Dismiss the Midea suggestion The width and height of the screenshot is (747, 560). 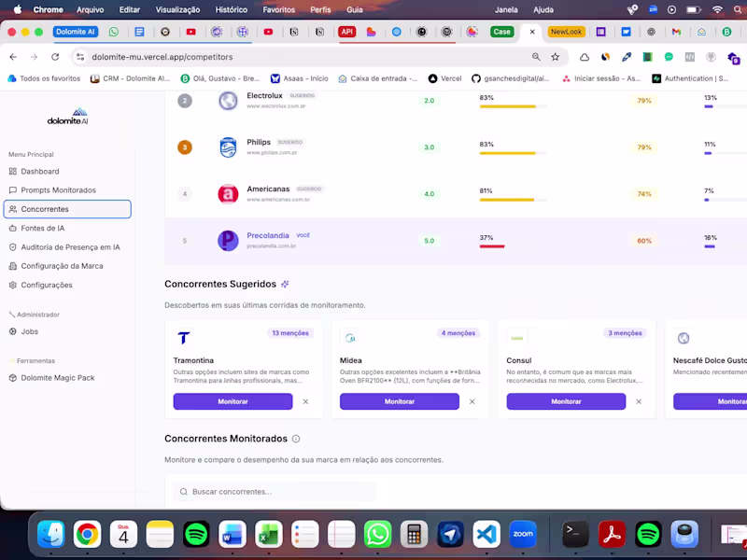coord(472,401)
